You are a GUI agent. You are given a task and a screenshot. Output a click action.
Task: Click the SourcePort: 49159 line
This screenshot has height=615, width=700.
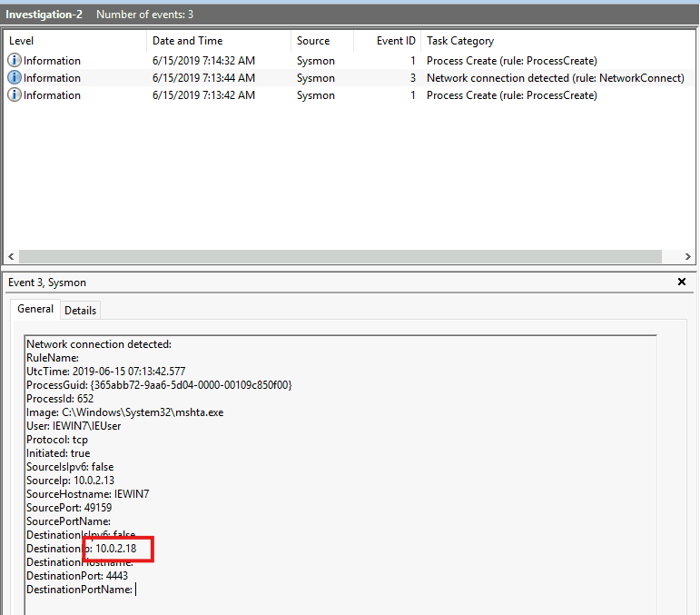coord(69,508)
